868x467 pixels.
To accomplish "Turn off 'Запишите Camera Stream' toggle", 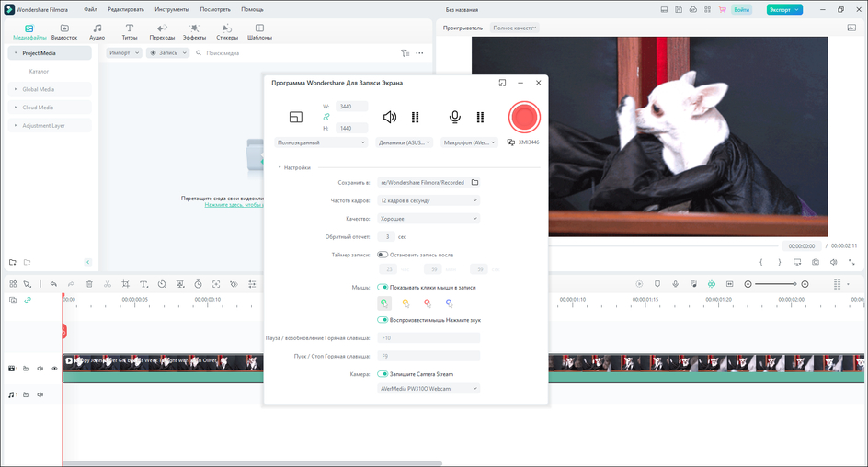I will pos(383,374).
